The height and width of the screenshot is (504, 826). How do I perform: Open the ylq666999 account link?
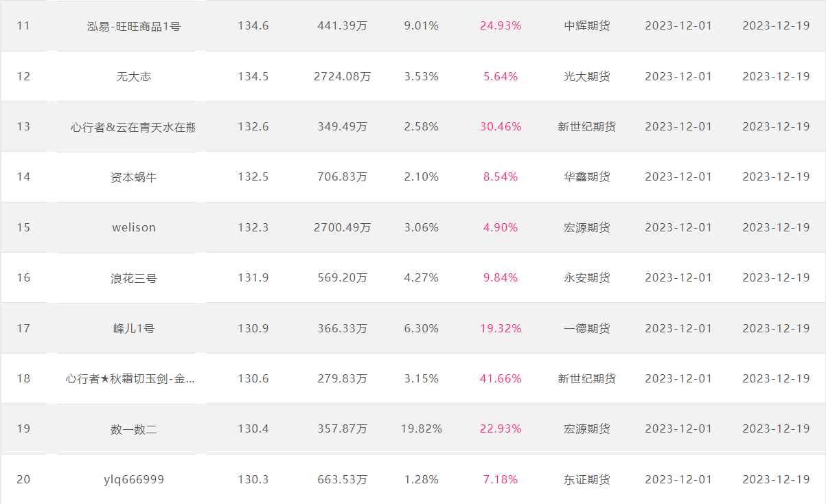point(134,479)
